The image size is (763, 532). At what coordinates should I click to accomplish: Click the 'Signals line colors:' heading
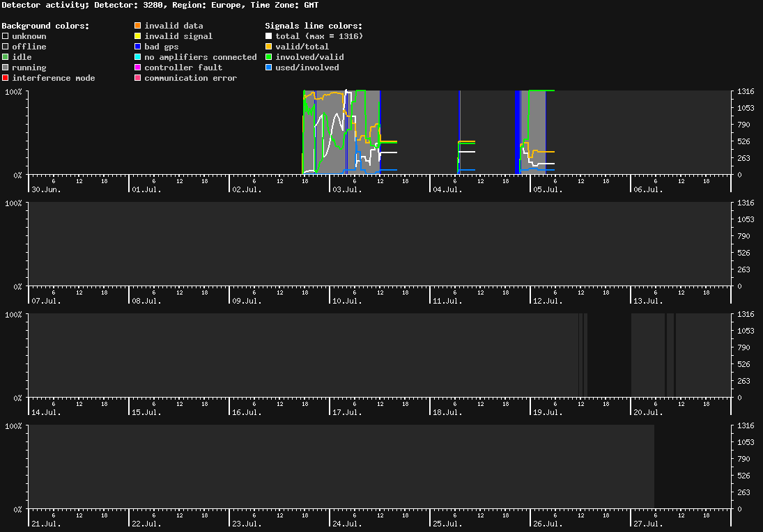[x=314, y=26]
